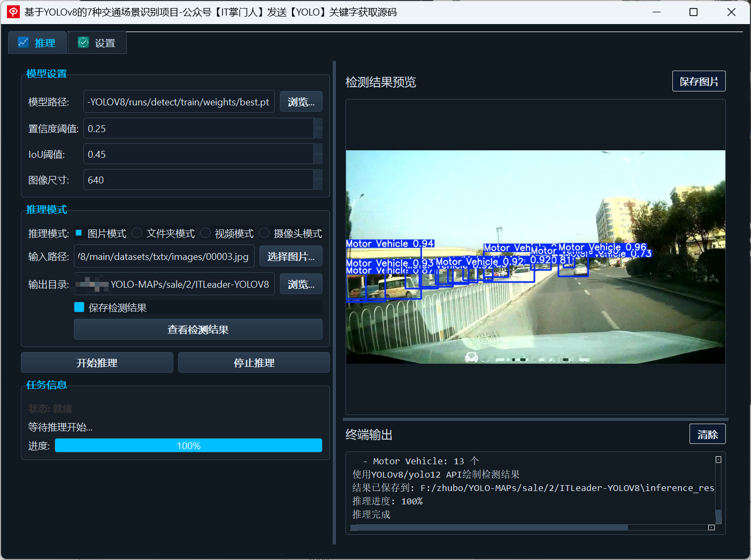Switch to the 推理 tab

click(37, 42)
